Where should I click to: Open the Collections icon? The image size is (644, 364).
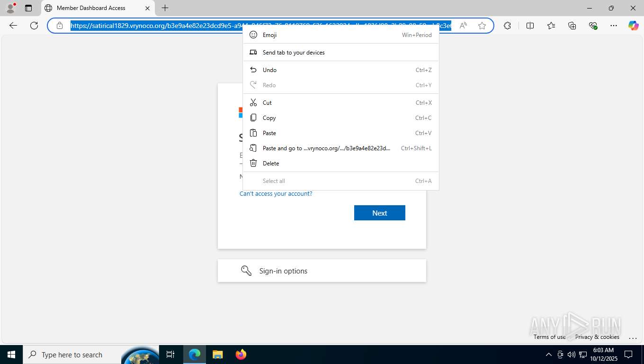click(x=572, y=26)
